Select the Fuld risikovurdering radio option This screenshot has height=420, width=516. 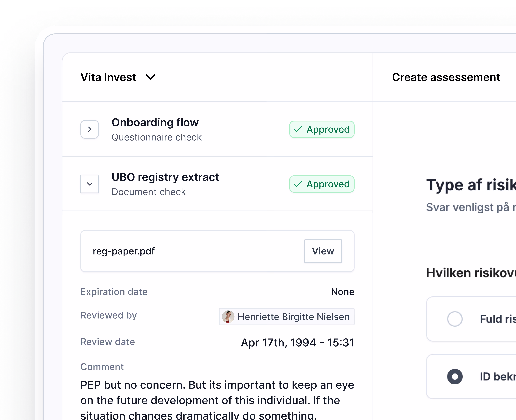pyautogui.click(x=455, y=319)
